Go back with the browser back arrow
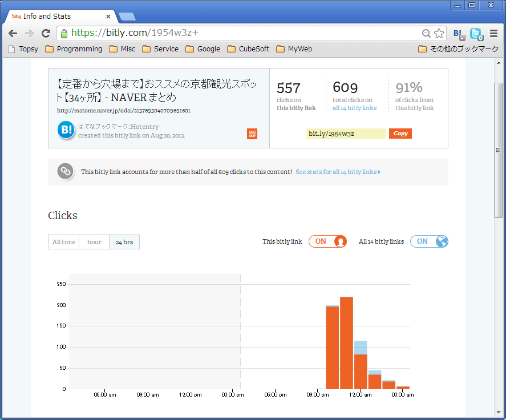506x420 pixels. click(x=13, y=33)
